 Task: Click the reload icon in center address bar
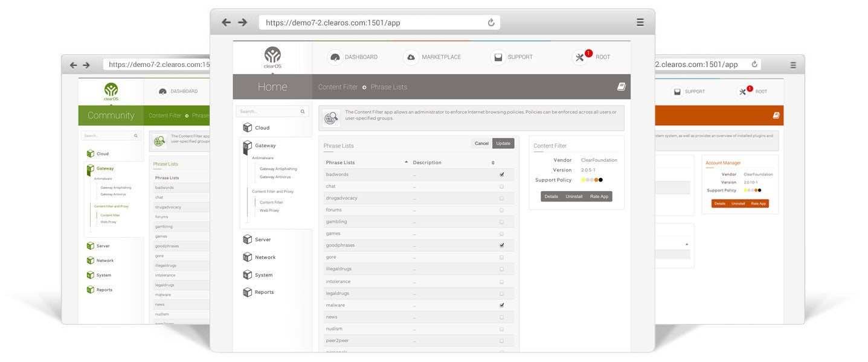coord(491,23)
